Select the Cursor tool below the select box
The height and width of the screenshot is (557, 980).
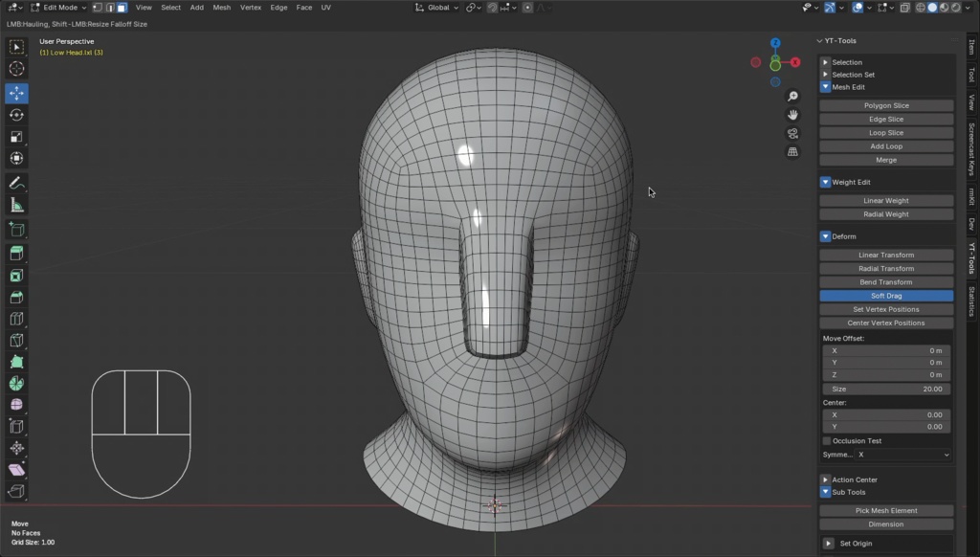[16, 68]
